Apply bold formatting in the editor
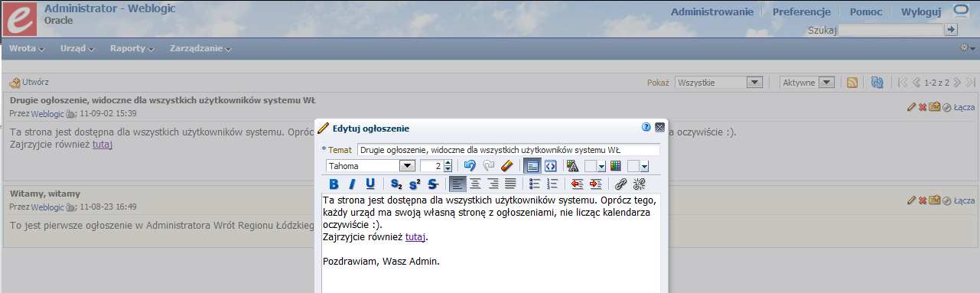Screen dimensions: 980x293 pos(334,184)
